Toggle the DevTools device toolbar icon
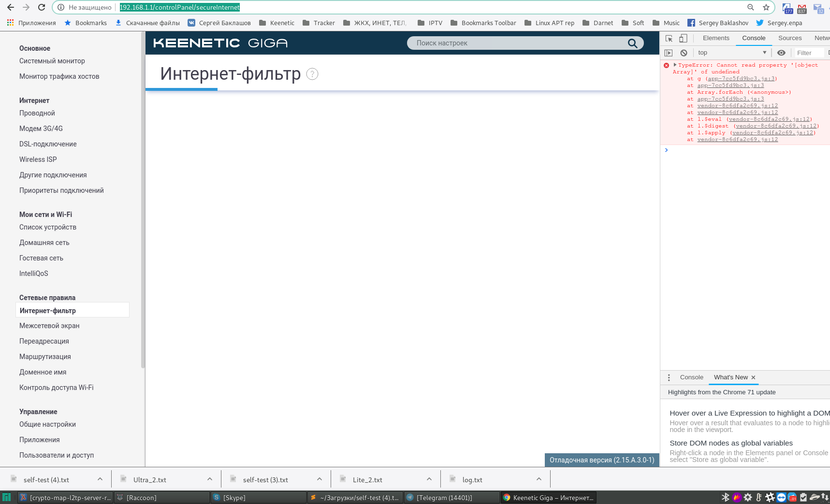Viewport: 830px width, 504px height. click(683, 38)
